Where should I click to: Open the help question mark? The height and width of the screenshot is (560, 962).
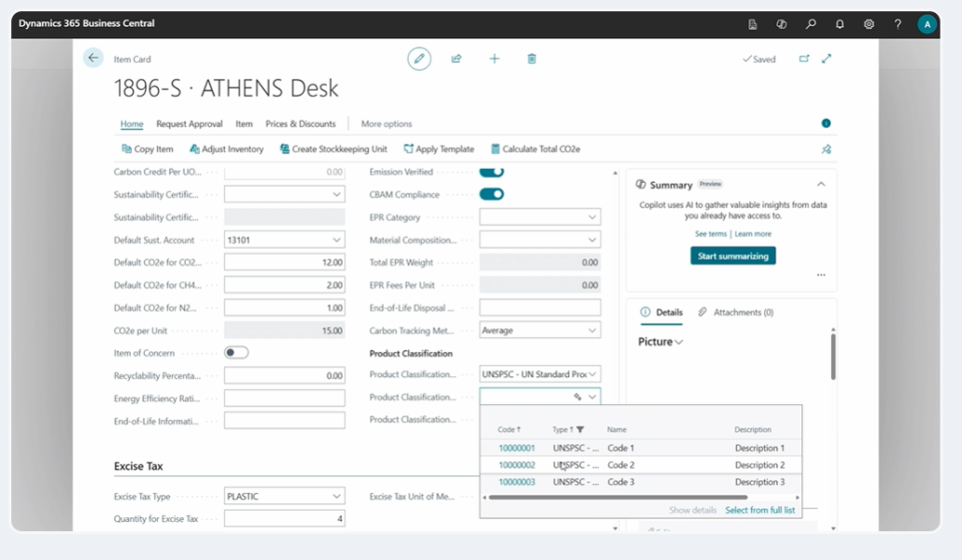click(x=898, y=24)
